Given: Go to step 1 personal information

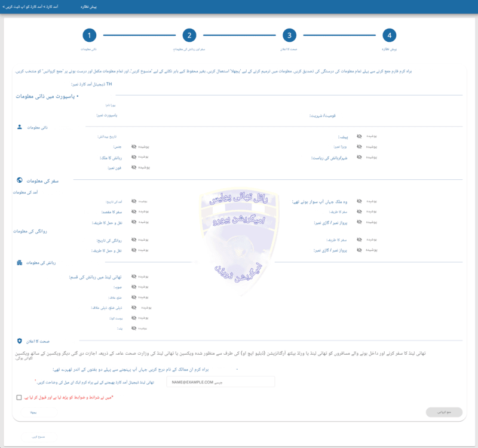Looking at the screenshot, I should pos(89,35).
